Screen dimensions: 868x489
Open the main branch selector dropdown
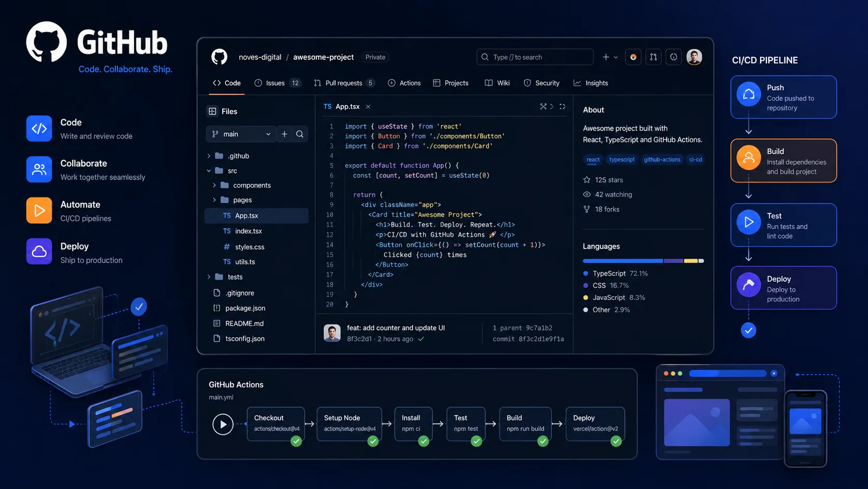click(x=241, y=134)
